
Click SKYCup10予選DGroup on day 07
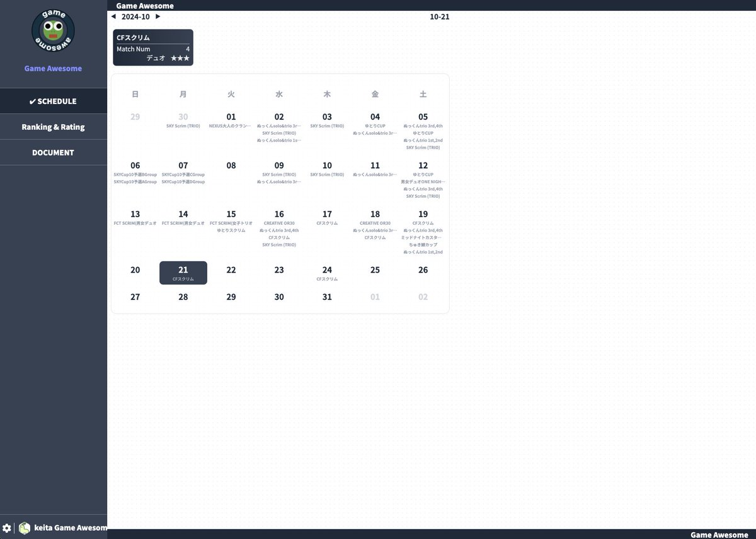(x=183, y=182)
